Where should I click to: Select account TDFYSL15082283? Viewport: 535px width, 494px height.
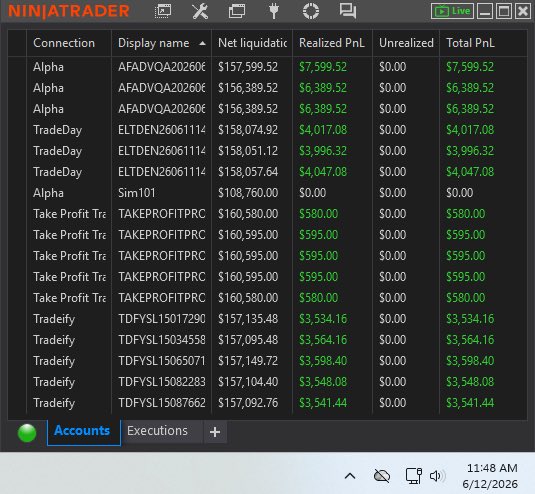[162, 382]
